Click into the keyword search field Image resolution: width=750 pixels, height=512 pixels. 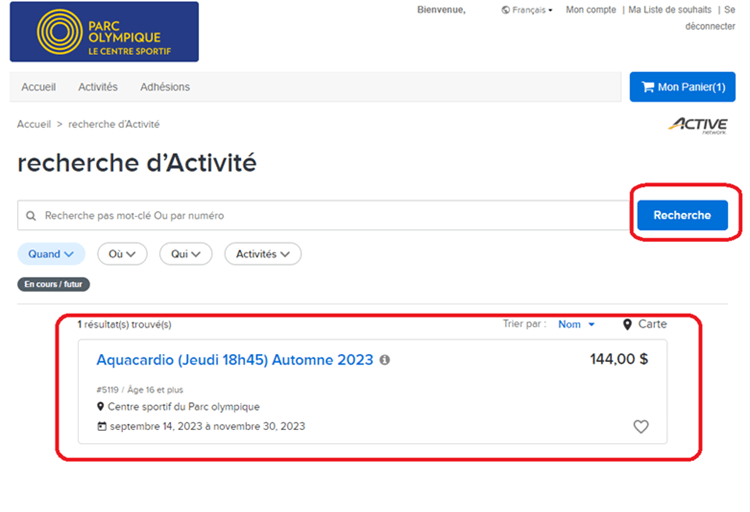pos(330,215)
